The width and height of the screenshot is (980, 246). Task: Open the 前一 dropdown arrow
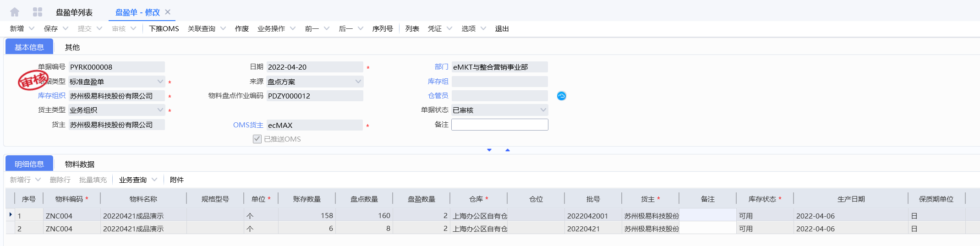click(x=327, y=28)
